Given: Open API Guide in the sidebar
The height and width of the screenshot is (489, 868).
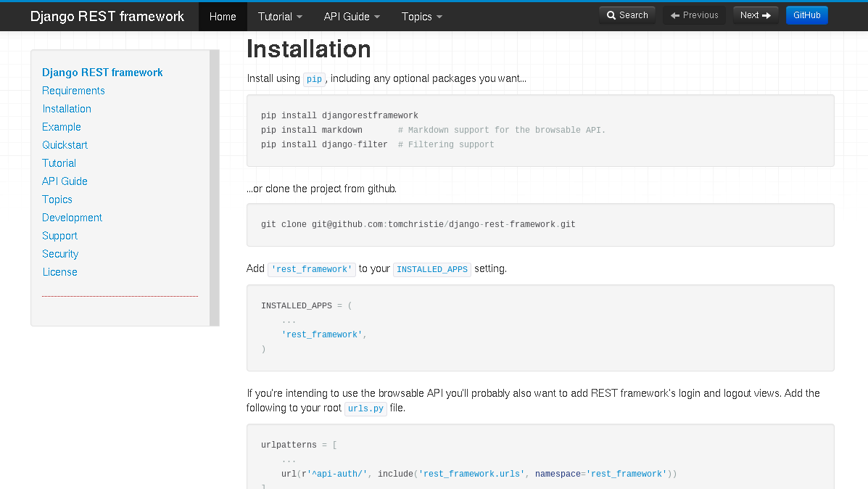Looking at the screenshot, I should click(x=65, y=181).
